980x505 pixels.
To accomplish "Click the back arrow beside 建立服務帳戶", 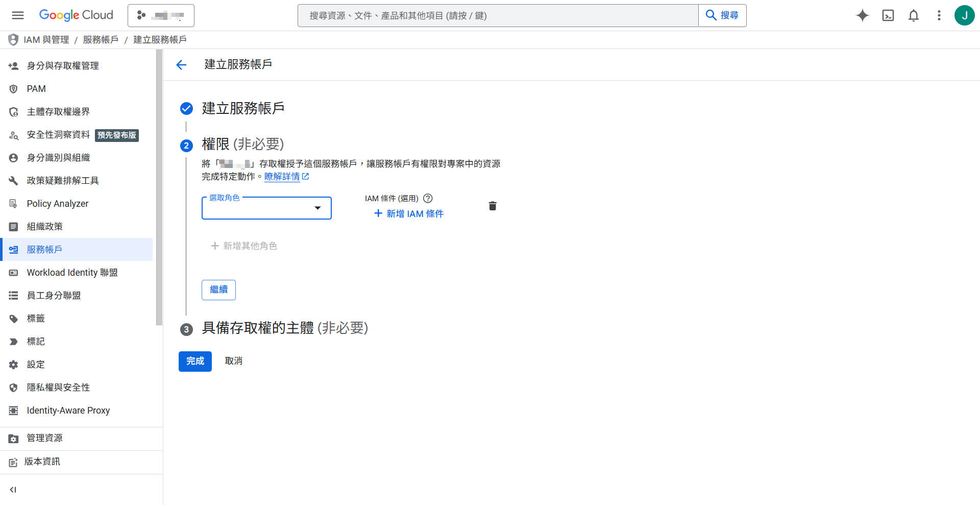I will (x=181, y=65).
